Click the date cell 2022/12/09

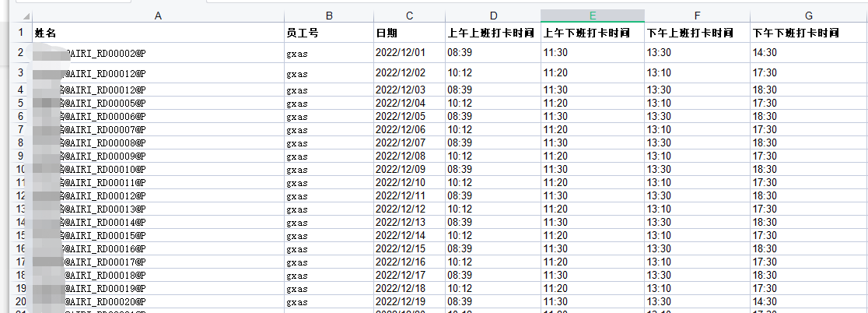(410, 169)
